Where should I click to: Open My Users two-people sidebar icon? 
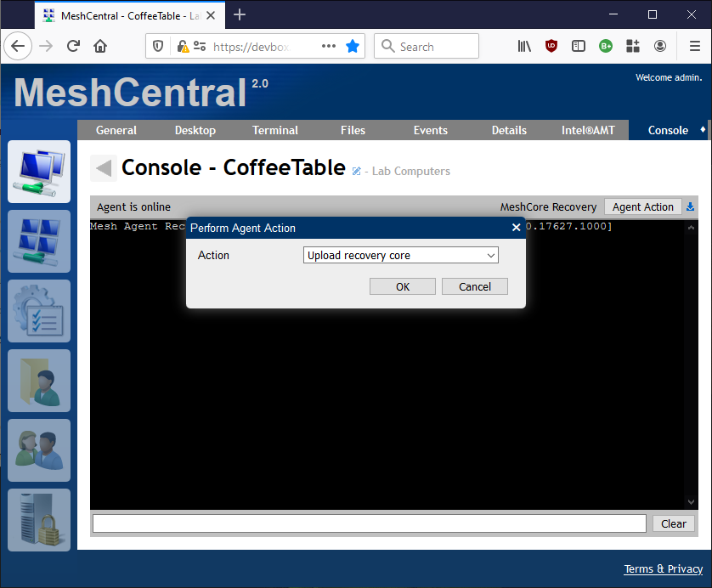39,450
